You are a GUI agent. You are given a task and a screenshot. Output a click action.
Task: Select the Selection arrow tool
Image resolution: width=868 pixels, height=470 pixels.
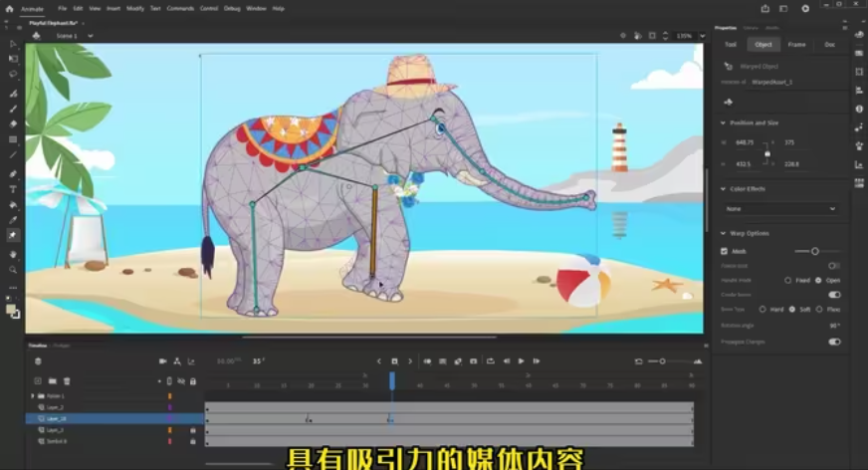pos(13,45)
